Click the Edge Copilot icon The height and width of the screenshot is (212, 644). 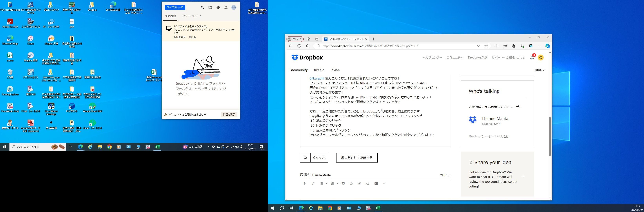click(x=548, y=46)
